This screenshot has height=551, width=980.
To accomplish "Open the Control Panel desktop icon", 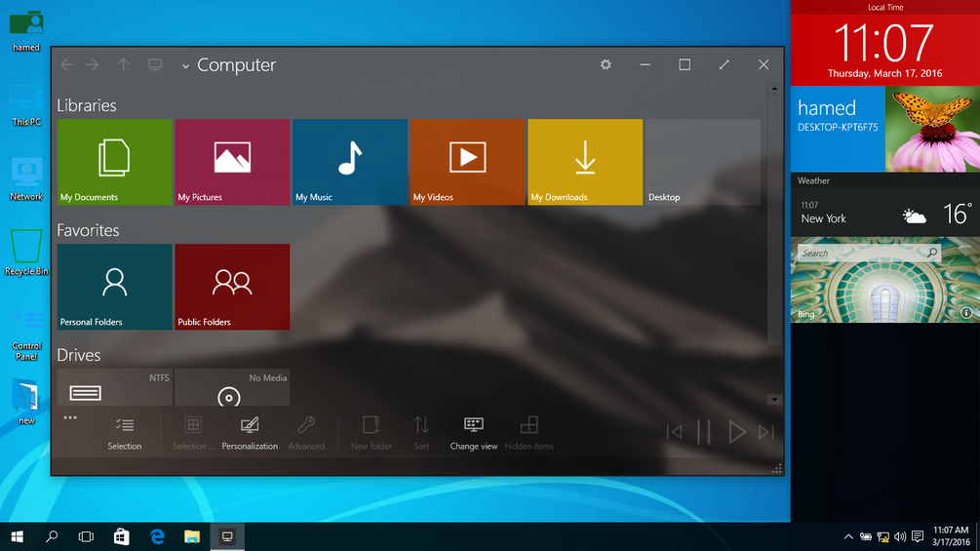I will 26,335.
